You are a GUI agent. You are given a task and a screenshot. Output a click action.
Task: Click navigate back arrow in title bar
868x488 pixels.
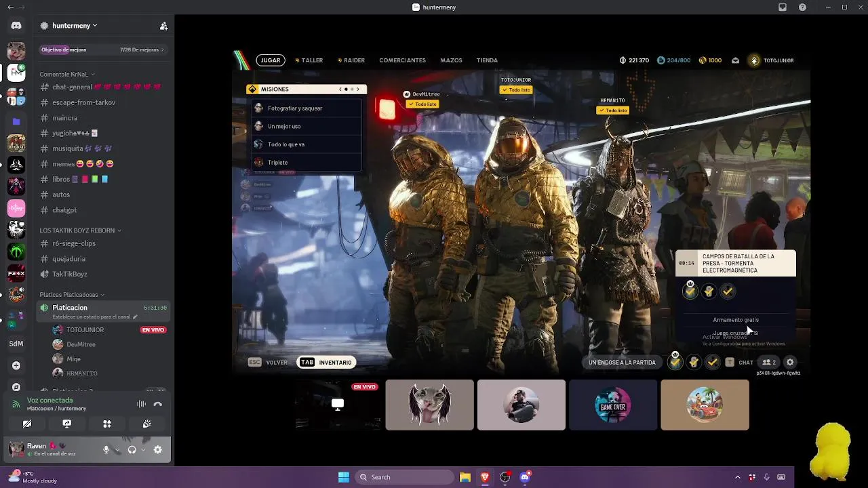coord(10,7)
